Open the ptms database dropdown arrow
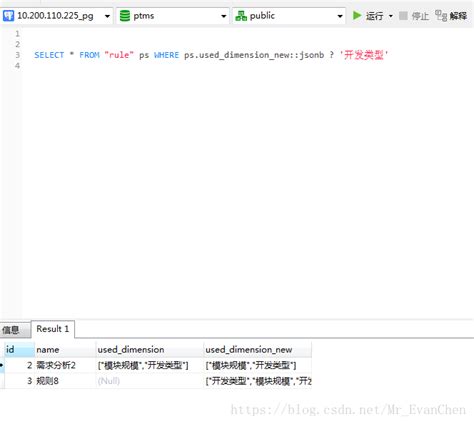 [224, 16]
